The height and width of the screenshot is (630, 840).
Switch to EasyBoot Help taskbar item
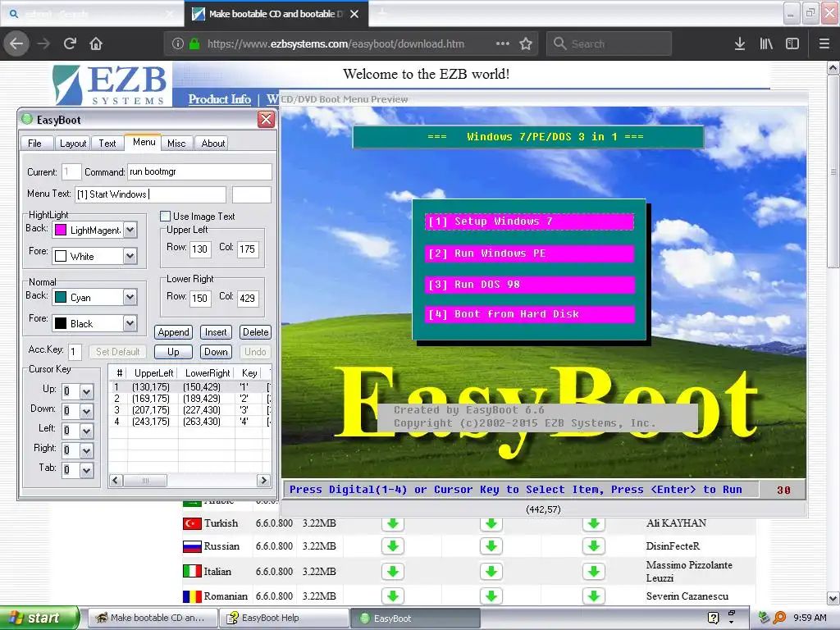(284, 618)
